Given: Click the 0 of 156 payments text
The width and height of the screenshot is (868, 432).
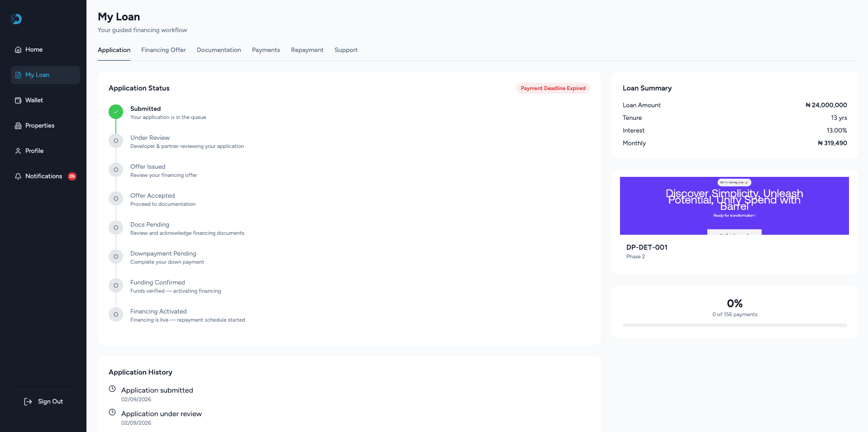Looking at the screenshot, I should [735, 314].
